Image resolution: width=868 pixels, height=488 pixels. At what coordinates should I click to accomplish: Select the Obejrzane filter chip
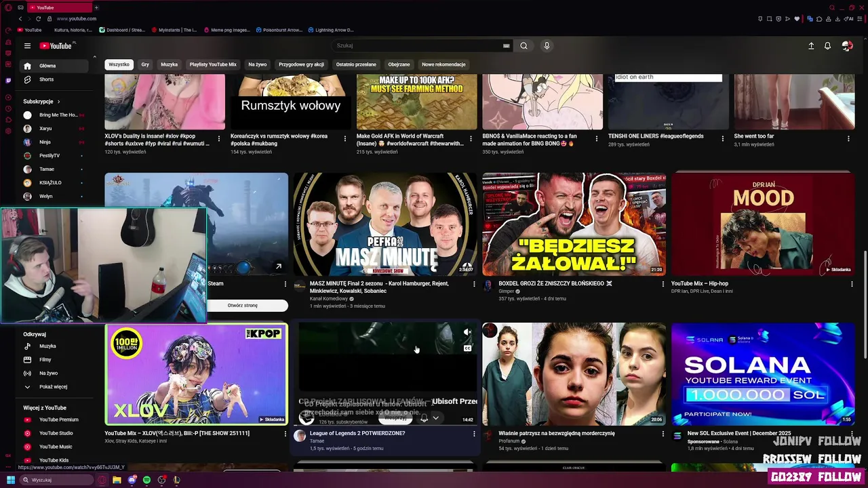pos(399,64)
